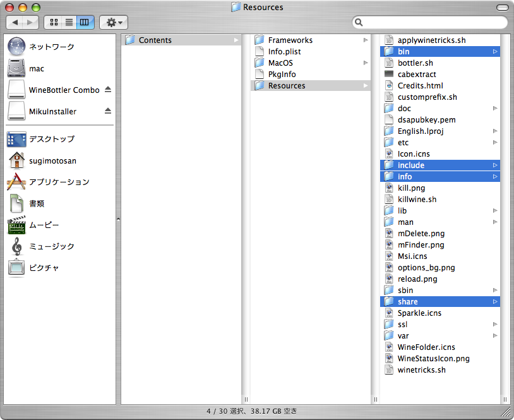This screenshot has width=514, height=420.
Task: Click the search field
Action: pyautogui.click(x=430, y=22)
